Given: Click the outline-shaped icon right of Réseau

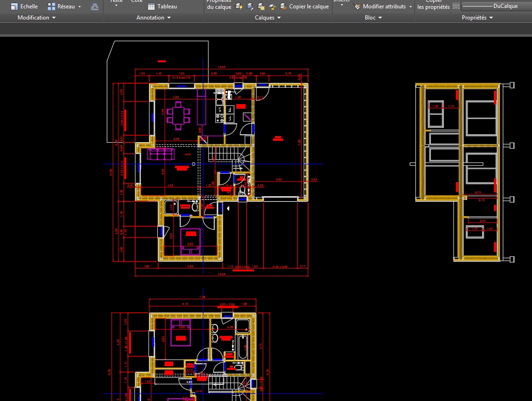Looking at the screenshot, I should click(95, 7).
